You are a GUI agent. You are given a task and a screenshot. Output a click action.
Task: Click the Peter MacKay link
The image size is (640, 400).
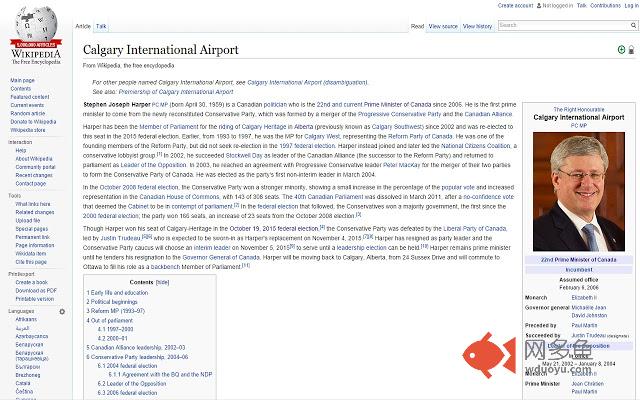(402, 165)
